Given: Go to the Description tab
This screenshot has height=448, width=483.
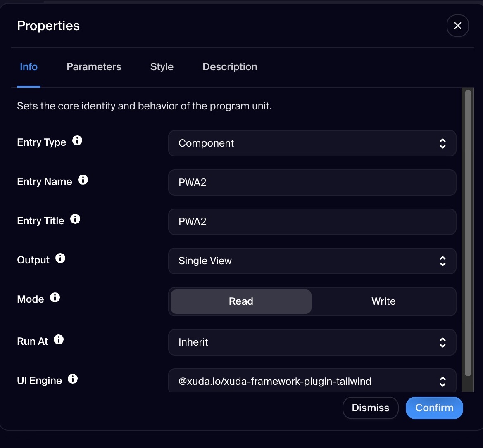Looking at the screenshot, I should (230, 67).
